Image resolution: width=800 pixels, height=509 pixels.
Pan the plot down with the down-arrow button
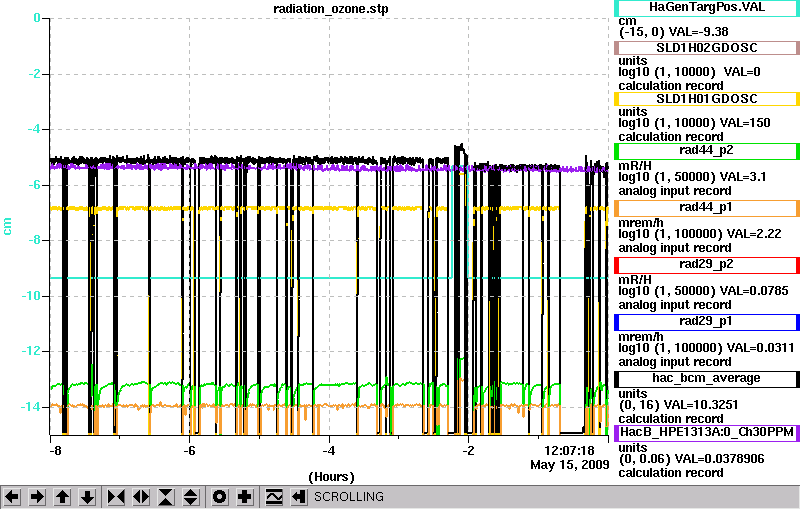(87, 497)
